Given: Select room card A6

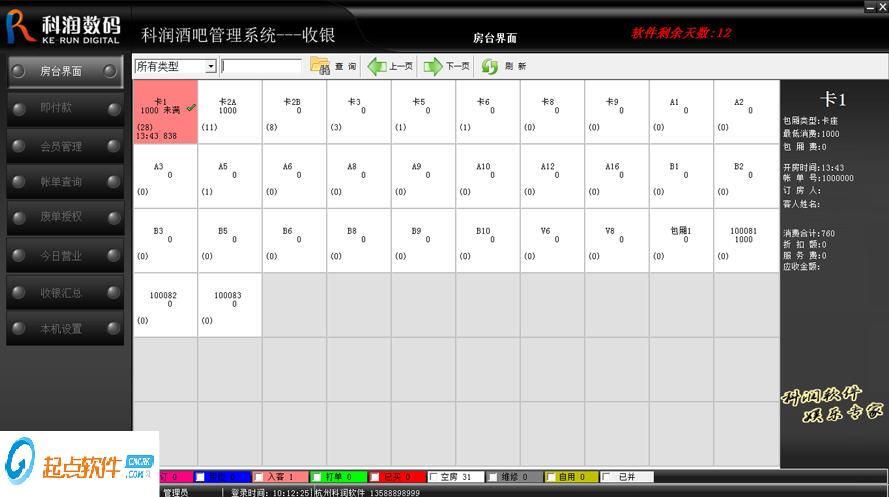Looking at the screenshot, I should click(294, 176).
